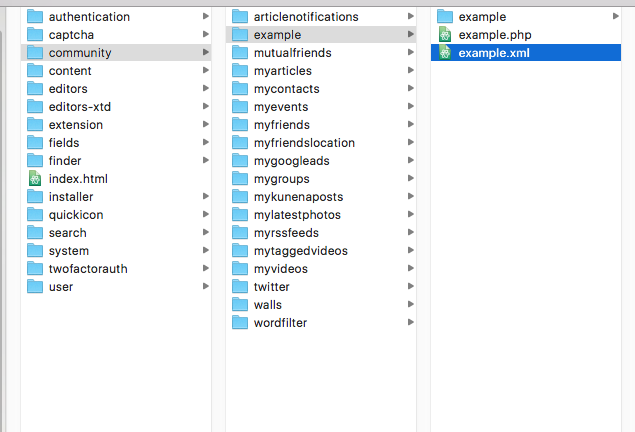Expand the walls folder arrow
Viewport: 635px width, 432px height.
[411, 304]
